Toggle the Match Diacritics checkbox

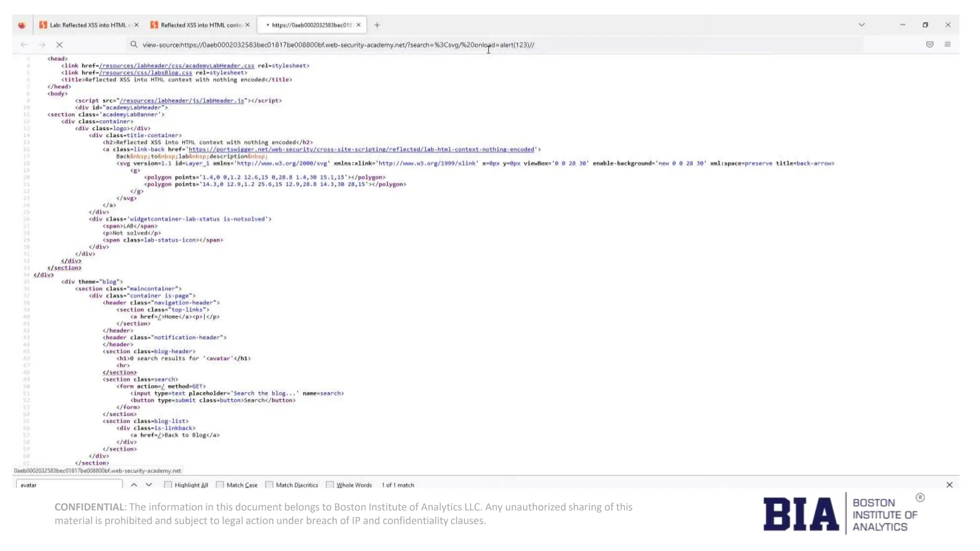click(x=269, y=485)
